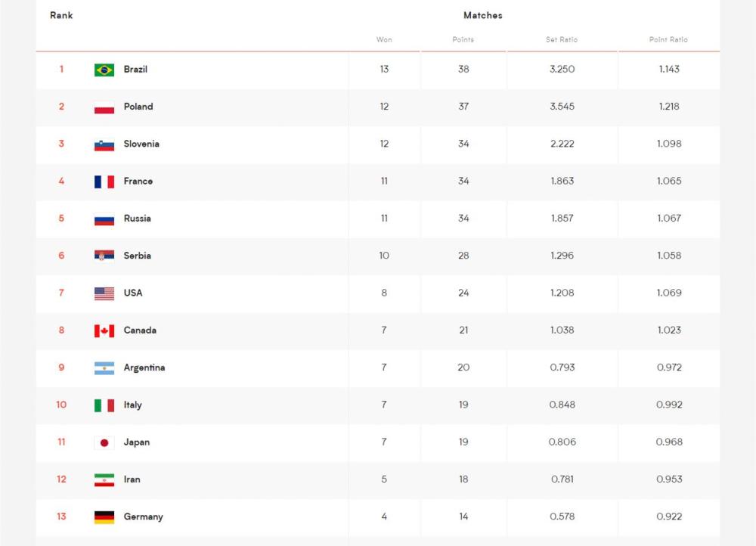Click the Matches header label
Viewport: 756px width, 546px height.
(483, 15)
